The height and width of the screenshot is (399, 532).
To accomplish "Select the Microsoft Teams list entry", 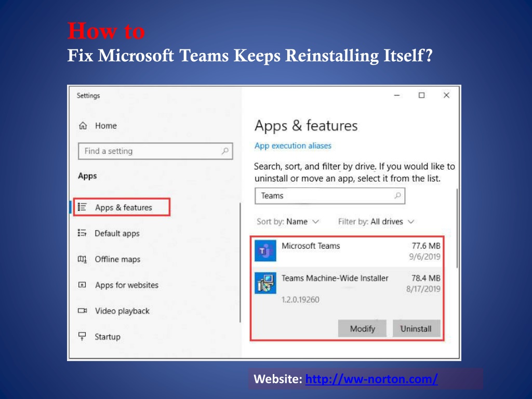I will (347, 251).
